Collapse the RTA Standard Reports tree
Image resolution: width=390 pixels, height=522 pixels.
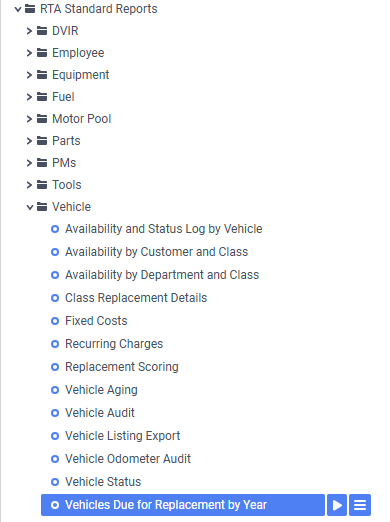point(18,9)
